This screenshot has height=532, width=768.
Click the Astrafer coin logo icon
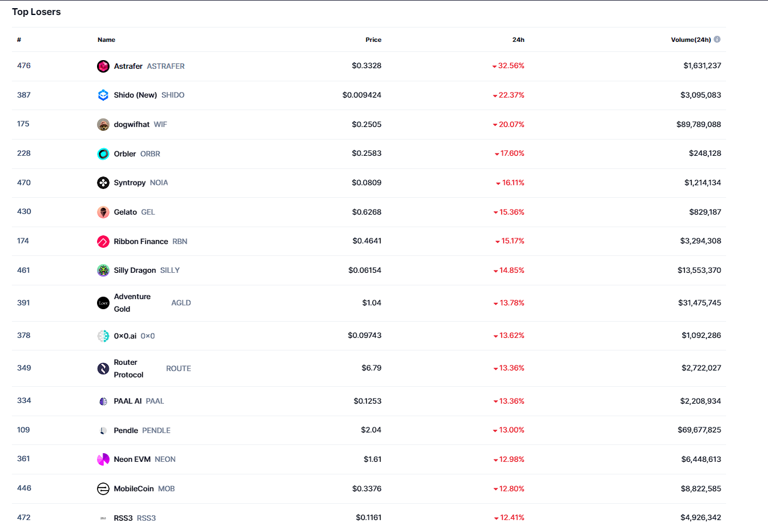103,66
